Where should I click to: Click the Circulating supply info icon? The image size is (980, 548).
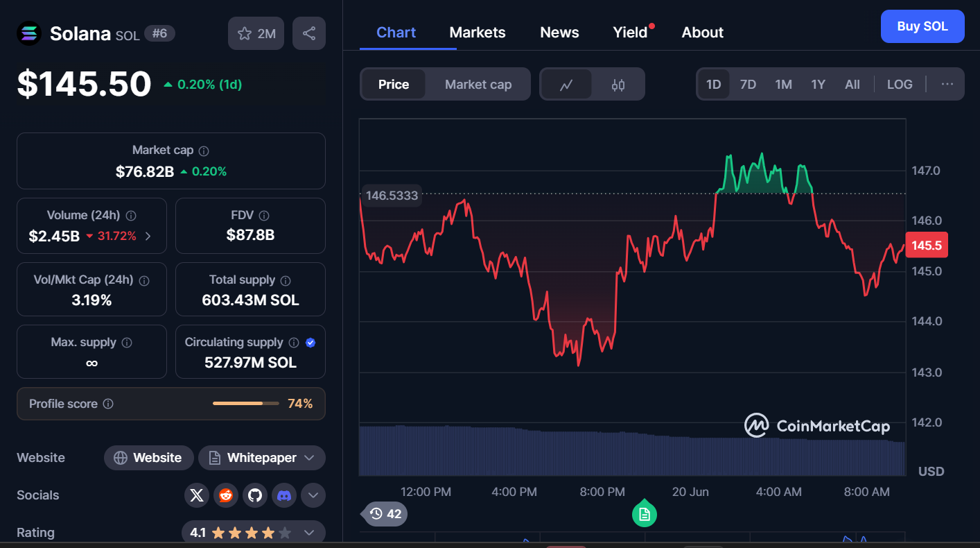pyautogui.click(x=294, y=343)
